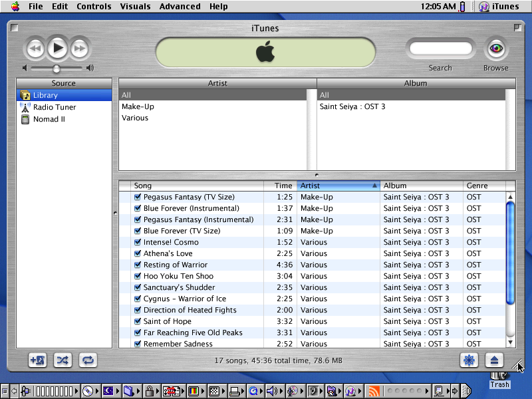
Task: Open the Advanced menu
Action: 180,6
